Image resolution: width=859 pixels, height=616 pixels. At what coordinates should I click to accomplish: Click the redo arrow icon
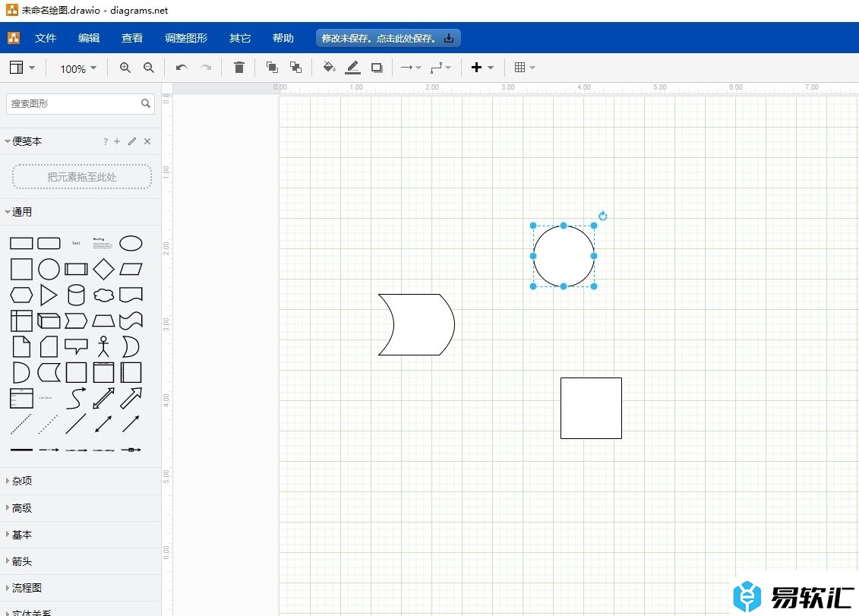(x=205, y=68)
